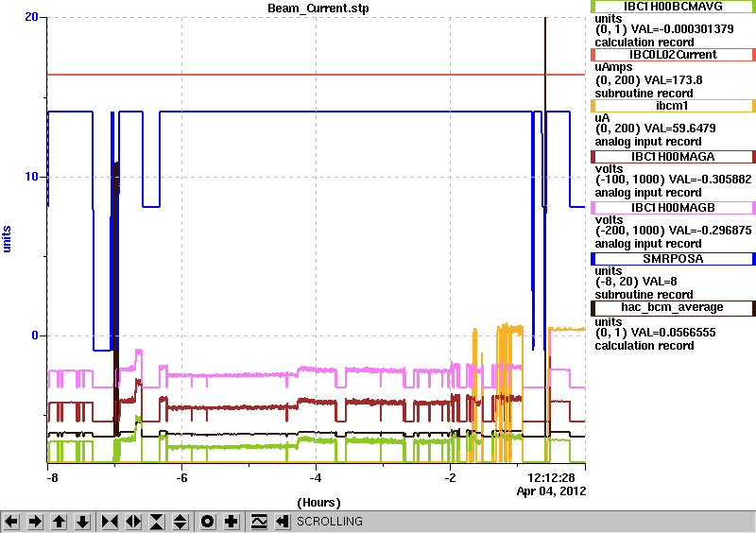756x533 pixels.
Task: Select the IBC0L02Current curve in the legend
Action: tap(673, 55)
